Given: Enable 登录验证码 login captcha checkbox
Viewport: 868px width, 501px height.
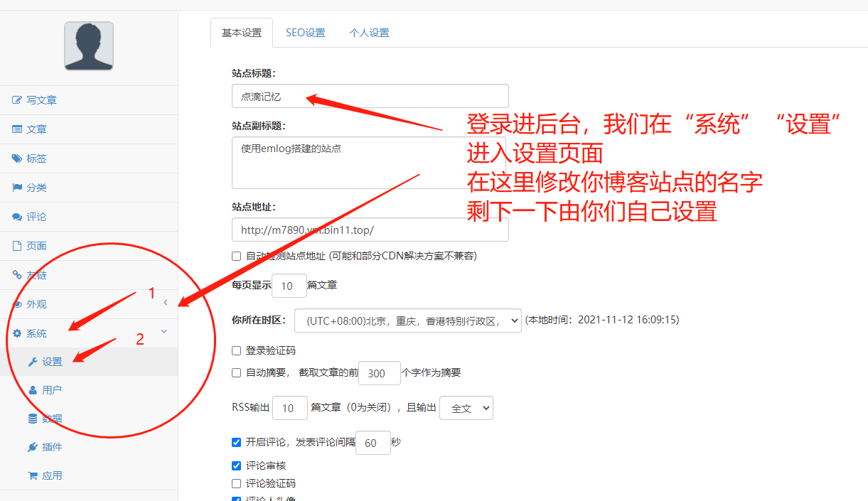Looking at the screenshot, I should tap(236, 350).
